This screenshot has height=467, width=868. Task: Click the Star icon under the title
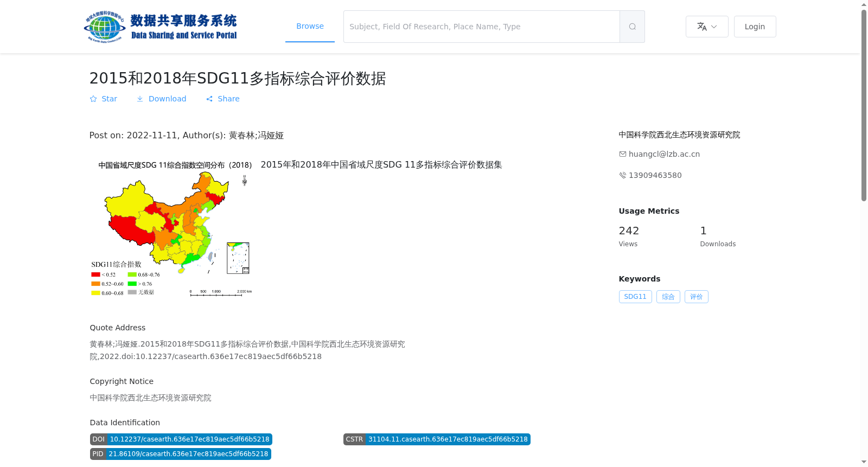[93, 99]
